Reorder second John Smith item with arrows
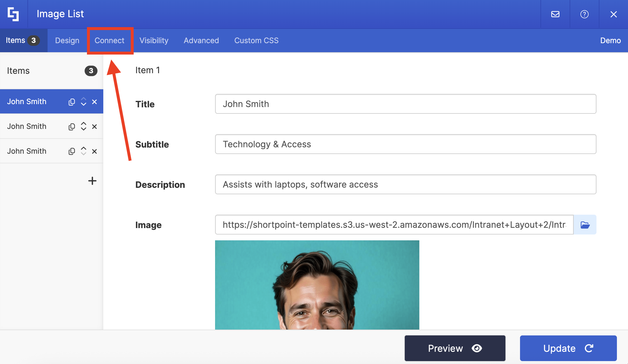 [x=83, y=126]
